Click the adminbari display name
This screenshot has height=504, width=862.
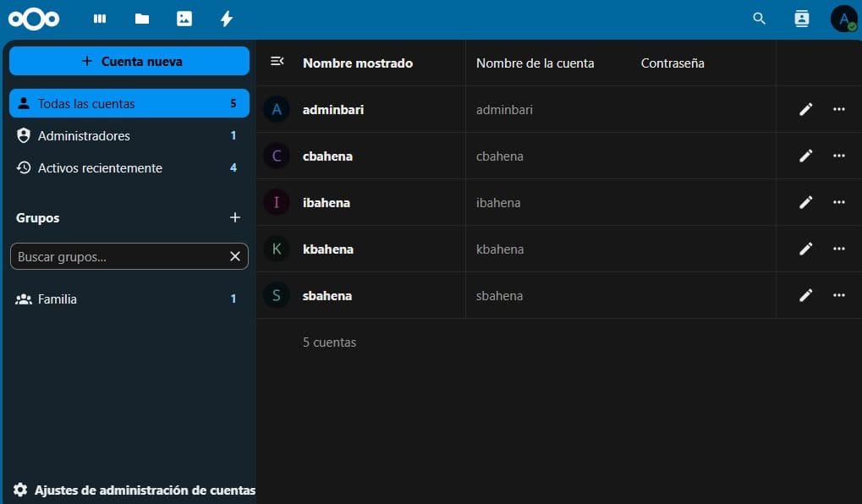click(333, 109)
